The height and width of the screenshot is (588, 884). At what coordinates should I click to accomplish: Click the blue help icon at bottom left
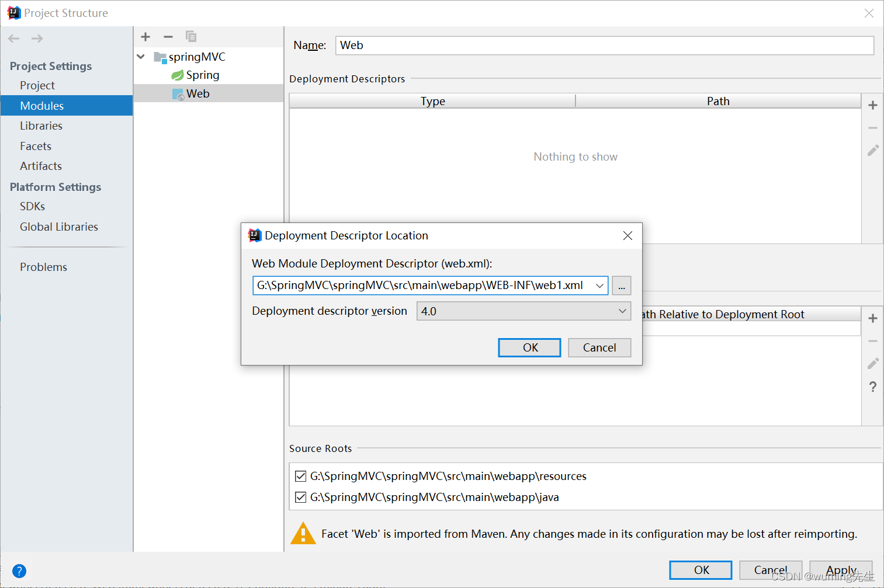point(19,571)
